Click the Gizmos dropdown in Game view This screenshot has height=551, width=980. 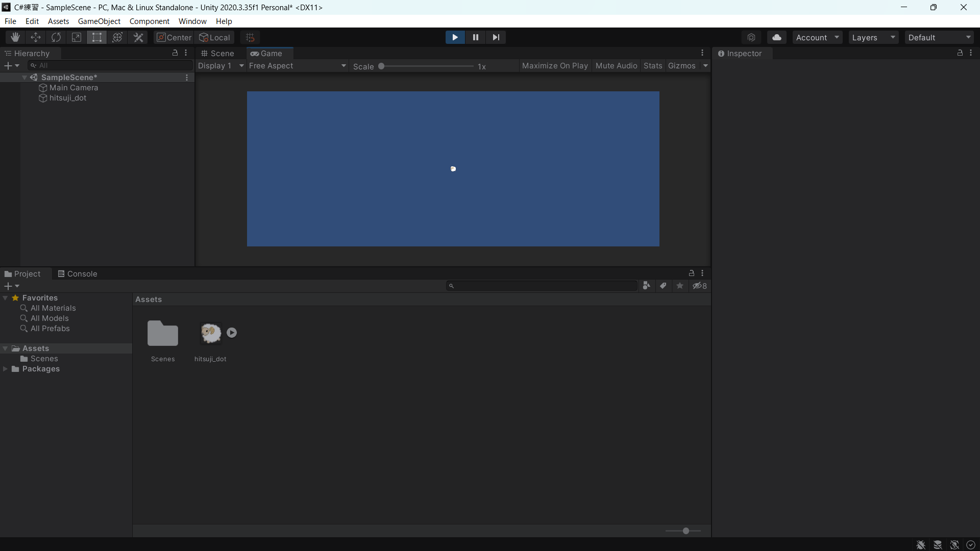click(704, 65)
